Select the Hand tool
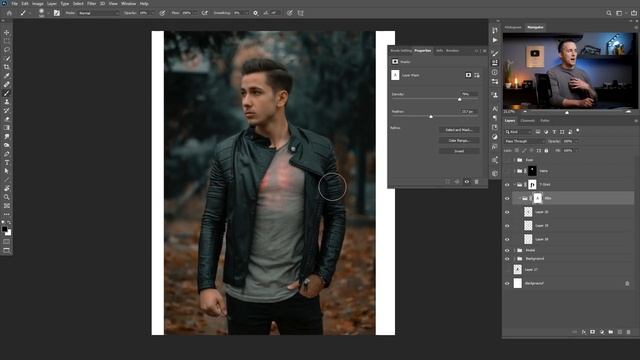 coord(7,189)
